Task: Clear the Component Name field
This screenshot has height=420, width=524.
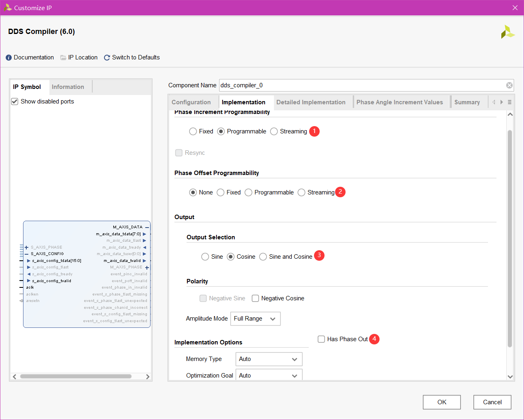Action: (509, 85)
